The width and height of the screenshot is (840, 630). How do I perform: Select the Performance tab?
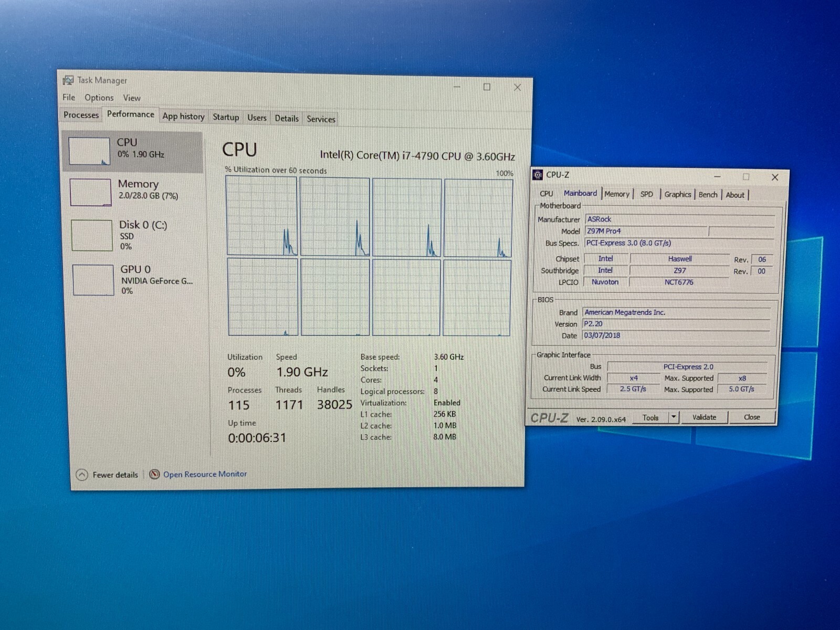[x=131, y=114]
